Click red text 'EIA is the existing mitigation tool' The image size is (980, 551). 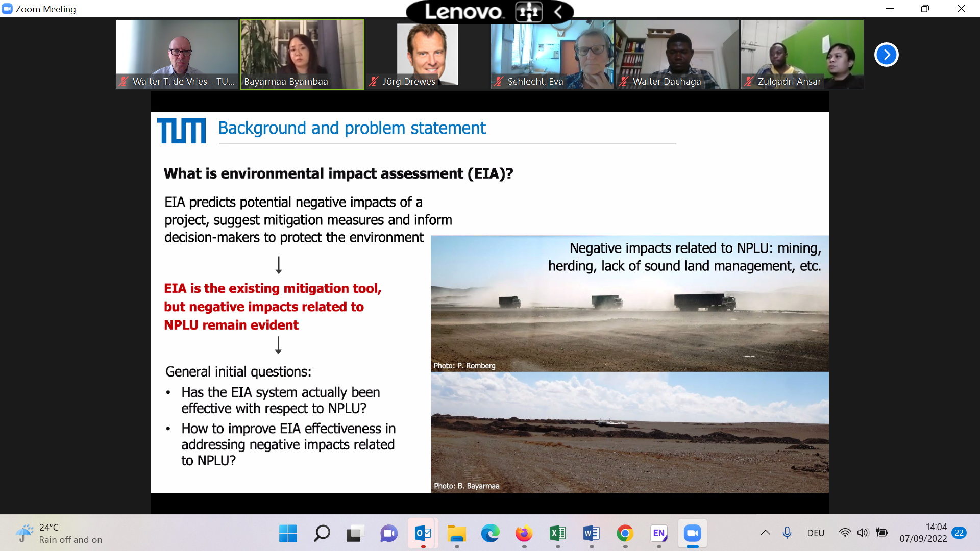click(272, 288)
